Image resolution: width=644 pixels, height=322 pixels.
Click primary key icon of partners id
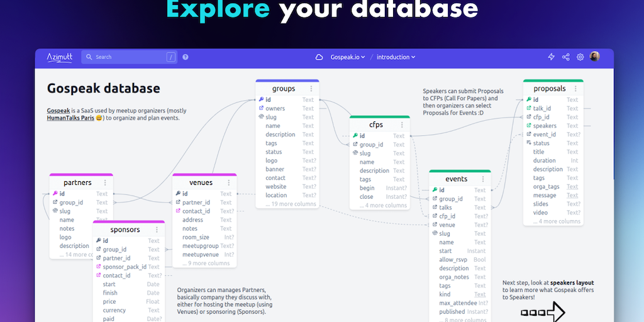click(55, 194)
